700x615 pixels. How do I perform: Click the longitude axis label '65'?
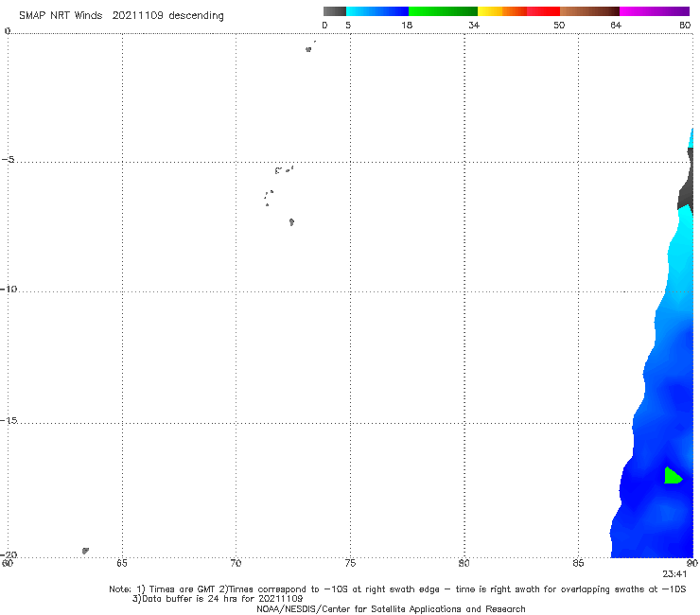click(x=122, y=563)
